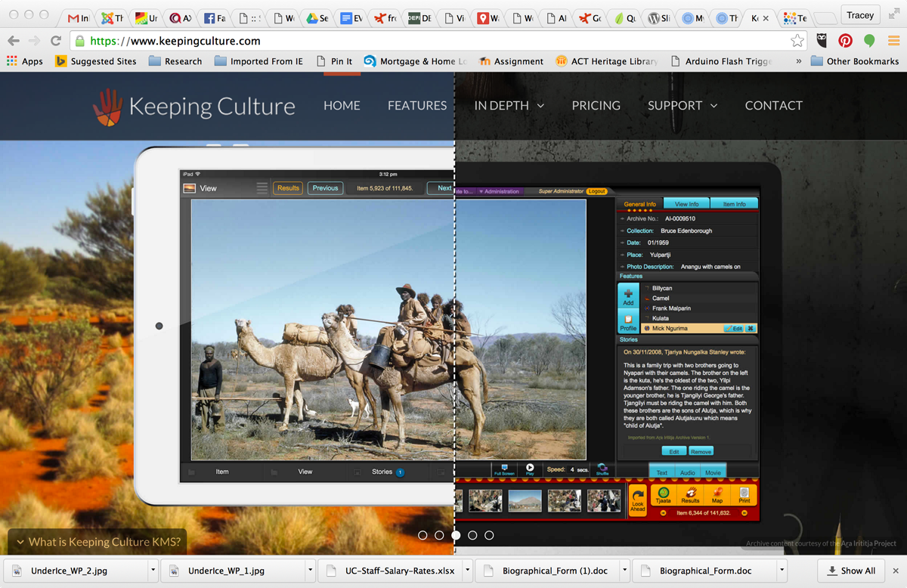Click the Show All downloads button
This screenshot has width=907, height=588.
(851, 571)
